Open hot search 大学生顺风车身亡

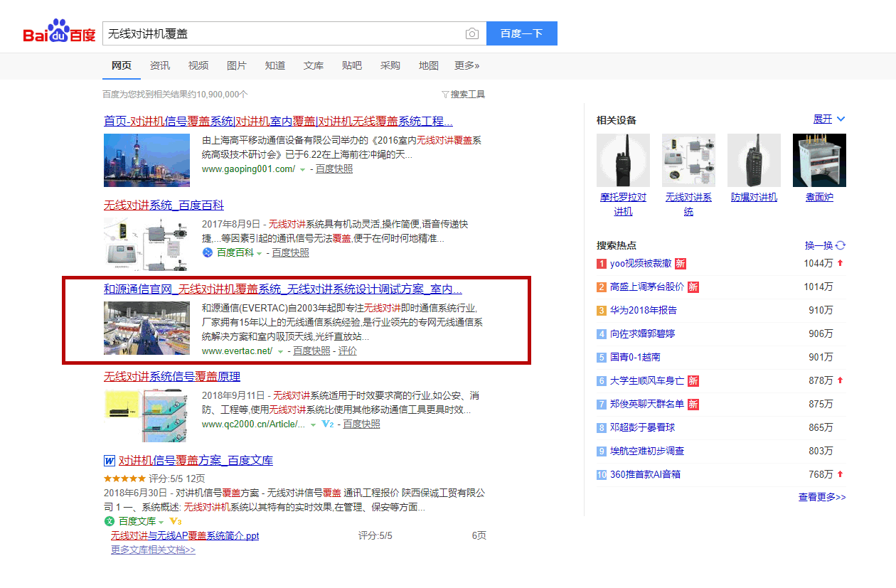(x=647, y=380)
